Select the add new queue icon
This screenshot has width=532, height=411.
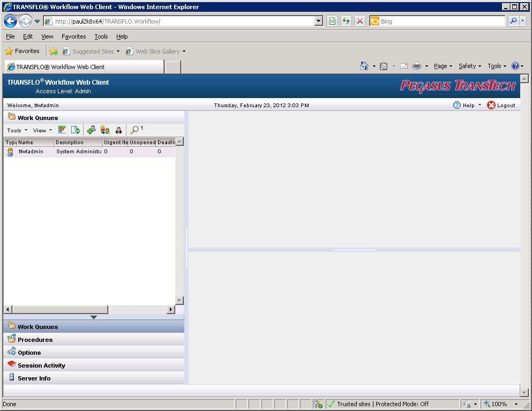pos(91,130)
